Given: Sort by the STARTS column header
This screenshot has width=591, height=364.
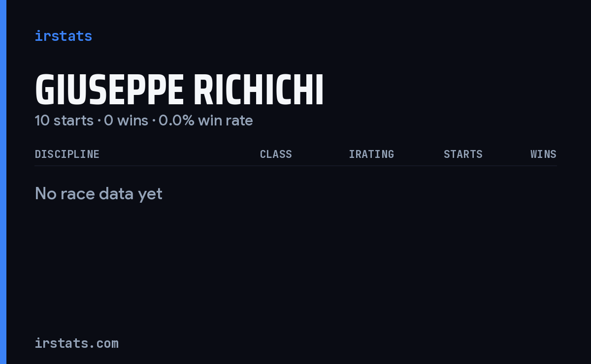Looking at the screenshot, I should point(463,154).
